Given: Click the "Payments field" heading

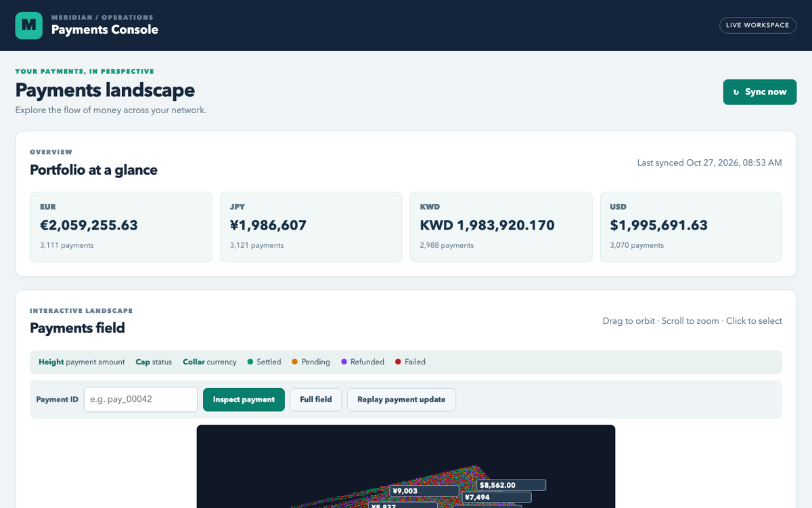Looking at the screenshot, I should (x=77, y=329).
